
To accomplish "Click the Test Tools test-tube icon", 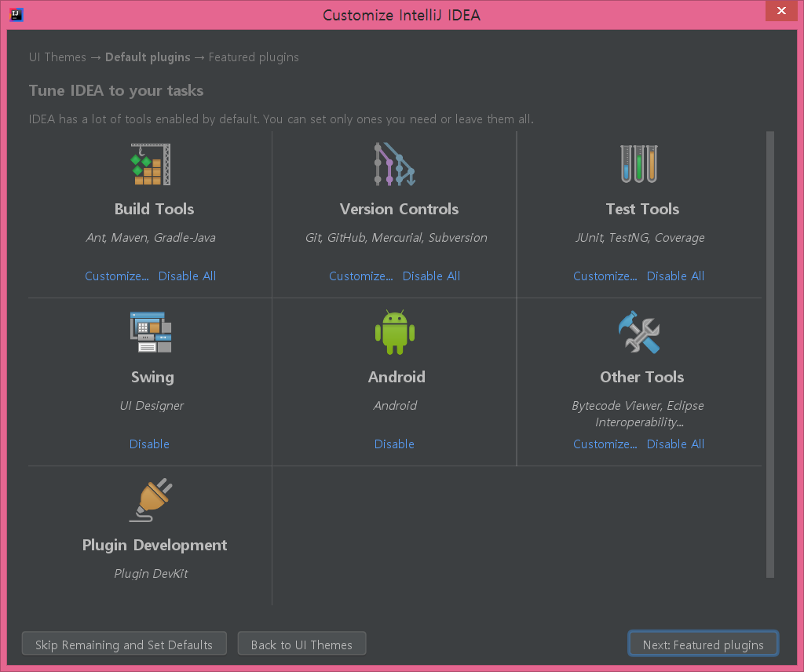I will (639, 164).
